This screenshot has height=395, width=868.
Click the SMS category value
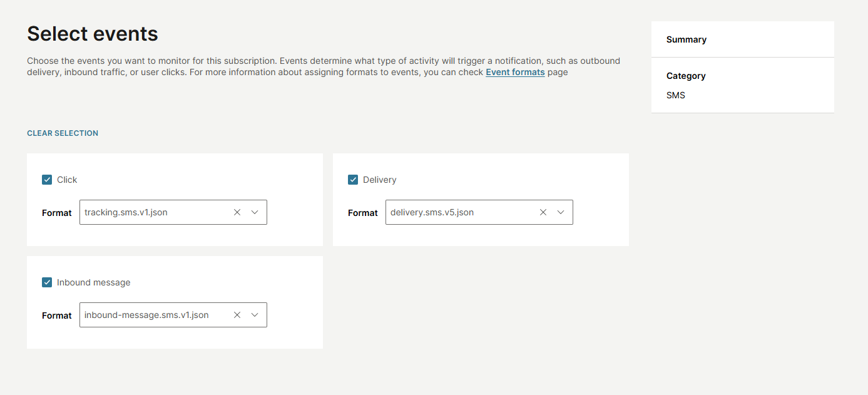coord(676,95)
